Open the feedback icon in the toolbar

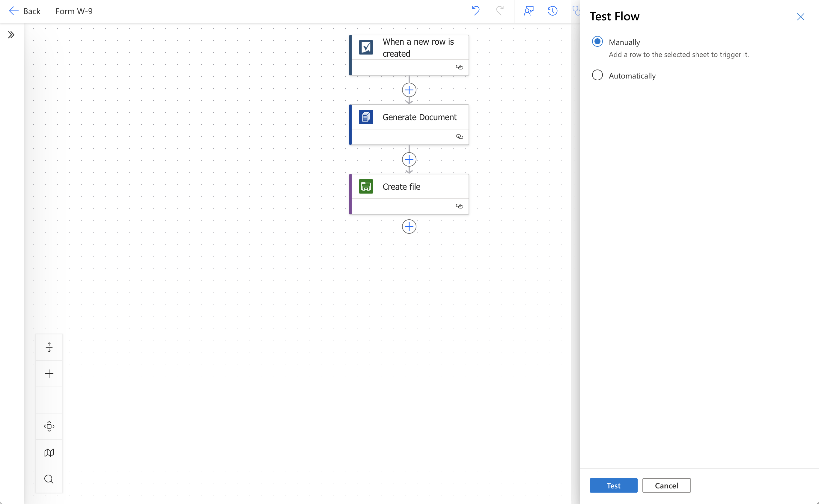point(529,11)
